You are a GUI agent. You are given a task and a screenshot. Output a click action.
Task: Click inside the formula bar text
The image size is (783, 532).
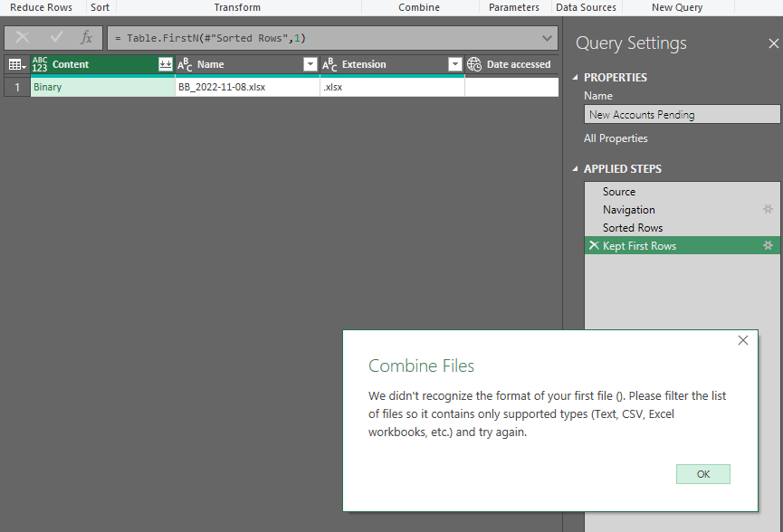click(210, 38)
